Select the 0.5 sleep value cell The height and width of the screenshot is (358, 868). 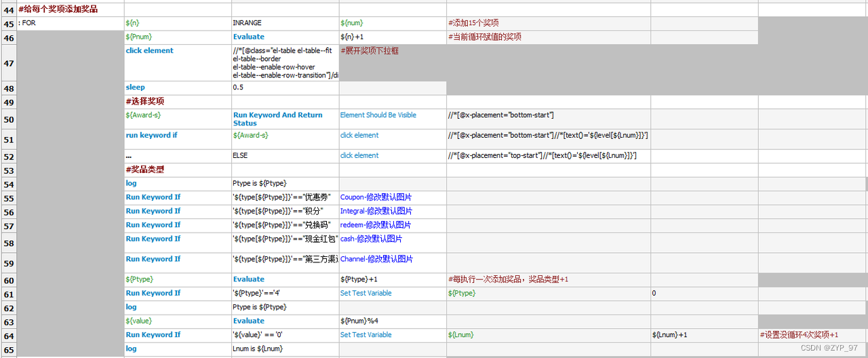tap(285, 87)
